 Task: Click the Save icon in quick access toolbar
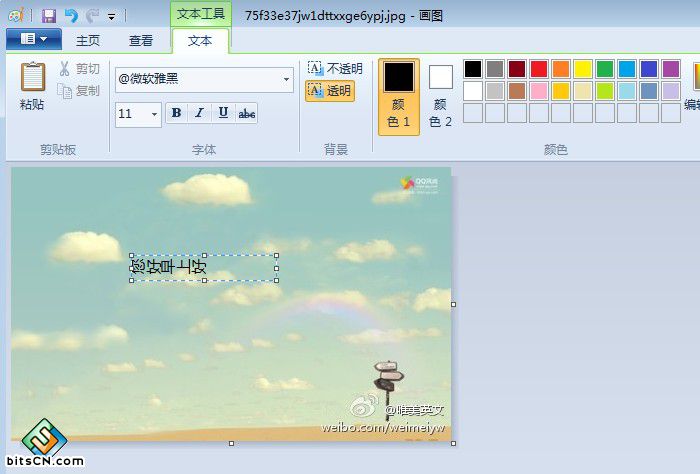(49, 16)
